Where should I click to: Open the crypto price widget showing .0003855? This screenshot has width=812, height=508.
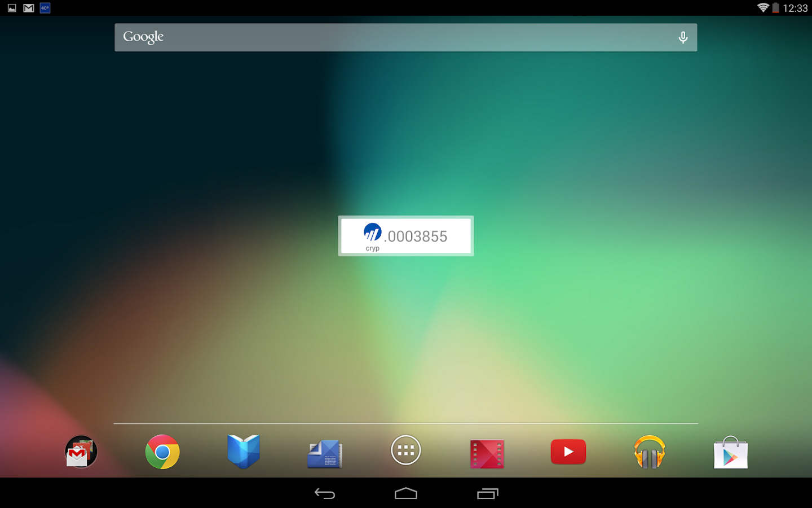coord(406,236)
